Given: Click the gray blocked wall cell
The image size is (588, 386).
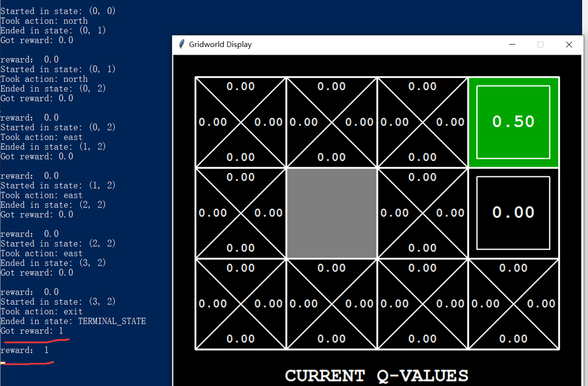Looking at the screenshot, I should pos(332,213).
